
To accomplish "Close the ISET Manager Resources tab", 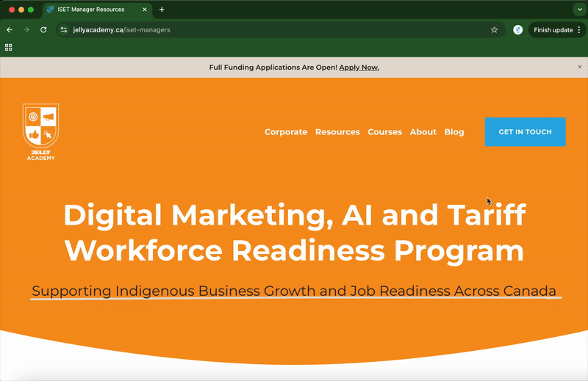I will pyautogui.click(x=145, y=10).
